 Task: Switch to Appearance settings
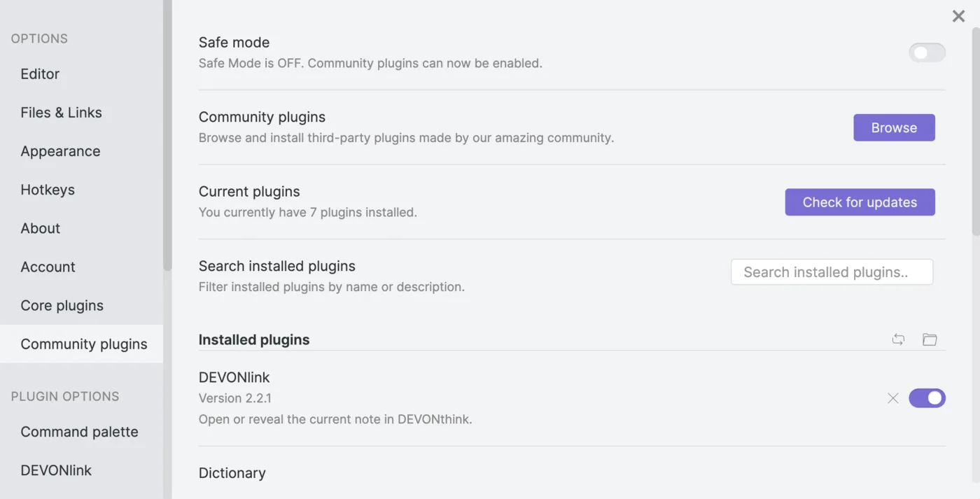(x=60, y=150)
